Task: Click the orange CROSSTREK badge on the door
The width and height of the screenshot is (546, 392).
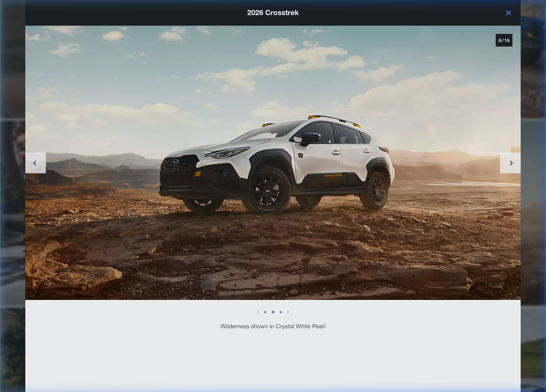Action: tap(333, 176)
